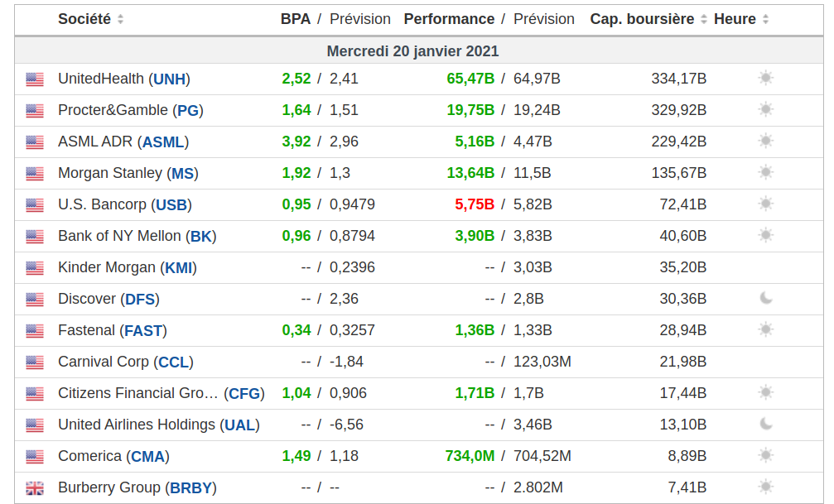Click the BPA column header
834x504 pixels.
(x=295, y=19)
